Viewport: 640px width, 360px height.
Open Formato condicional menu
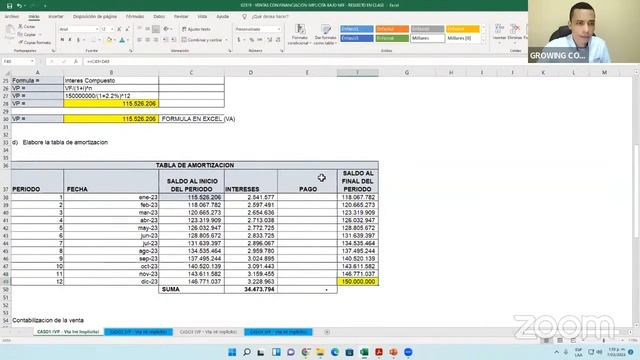click(x=300, y=35)
